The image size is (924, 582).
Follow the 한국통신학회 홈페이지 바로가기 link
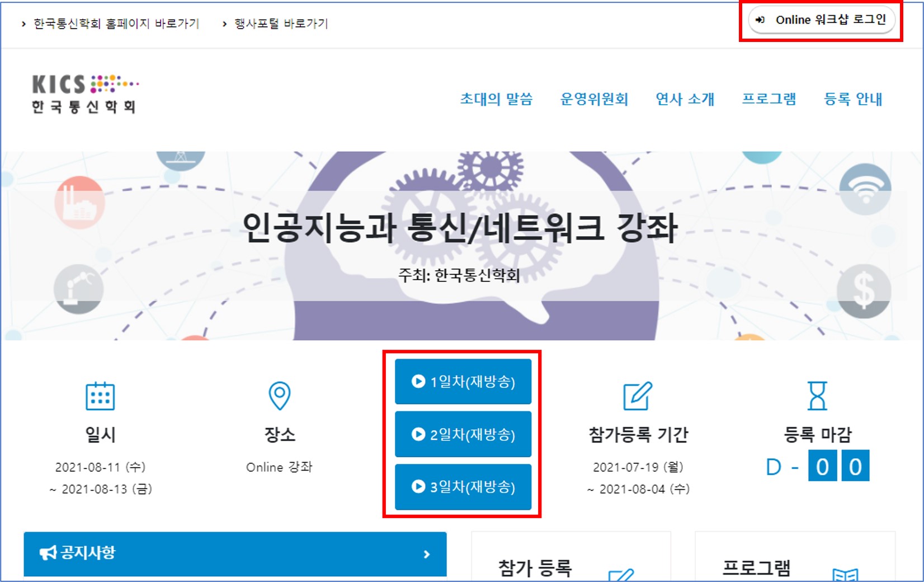(116, 24)
